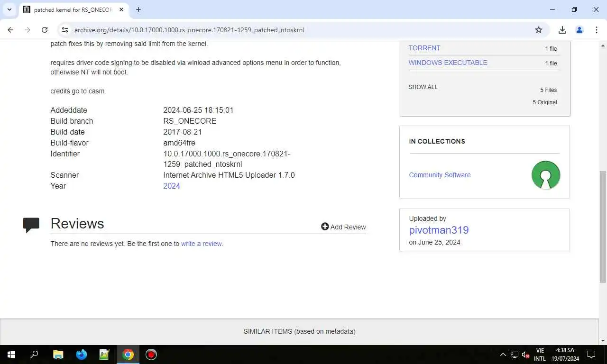Click the page vertical scrollbar thumb

click(603, 226)
